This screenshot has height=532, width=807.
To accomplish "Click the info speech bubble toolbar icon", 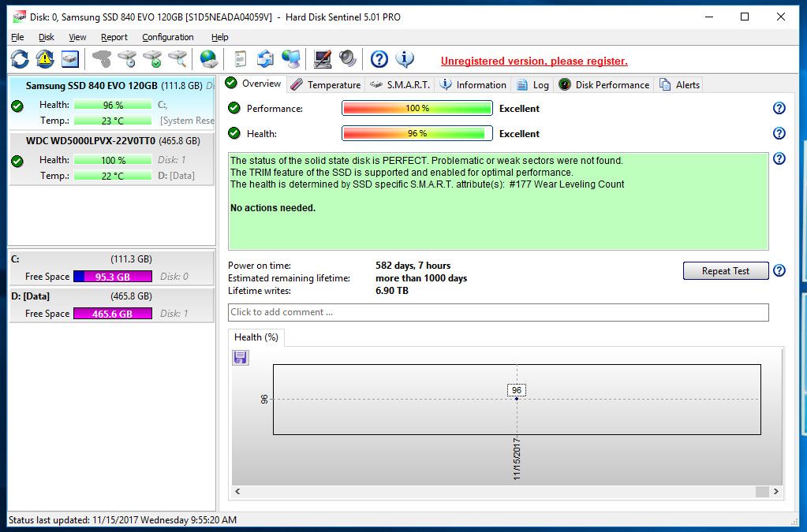I will pyautogui.click(x=405, y=59).
